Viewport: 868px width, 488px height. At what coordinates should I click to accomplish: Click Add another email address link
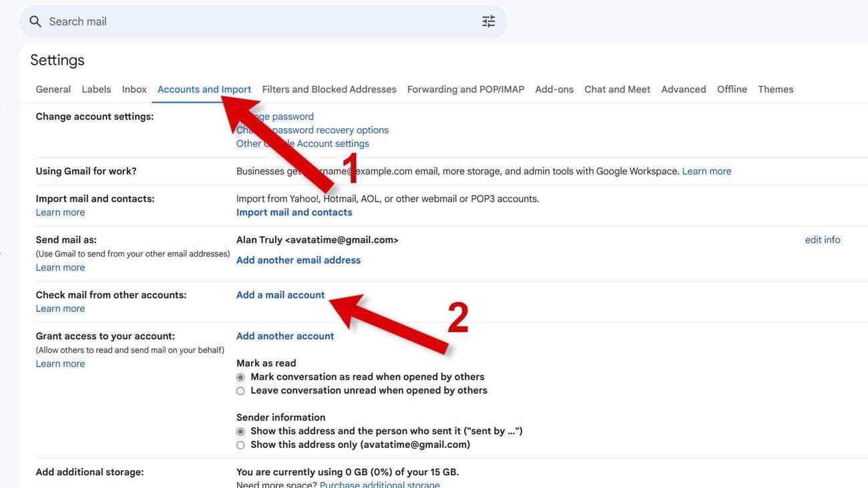click(298, 260)
